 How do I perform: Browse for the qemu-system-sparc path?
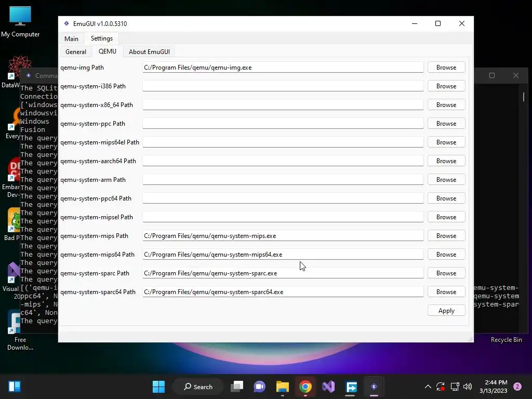point(446,273)
